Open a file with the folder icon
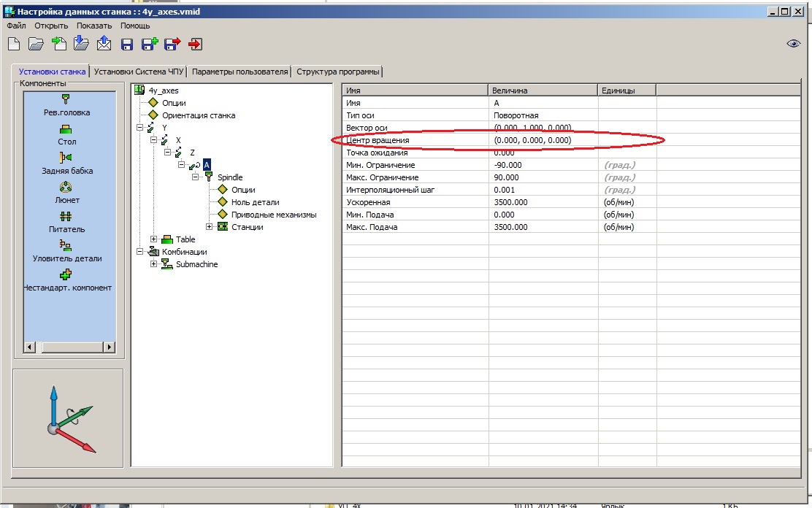812x508 pixels. (37, 44)
